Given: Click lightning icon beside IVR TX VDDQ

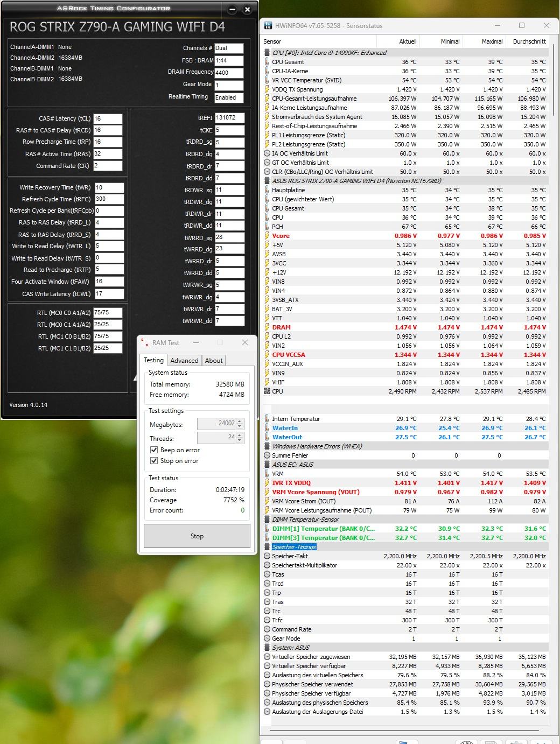Looking at the screenshot, I should point(267,483).
